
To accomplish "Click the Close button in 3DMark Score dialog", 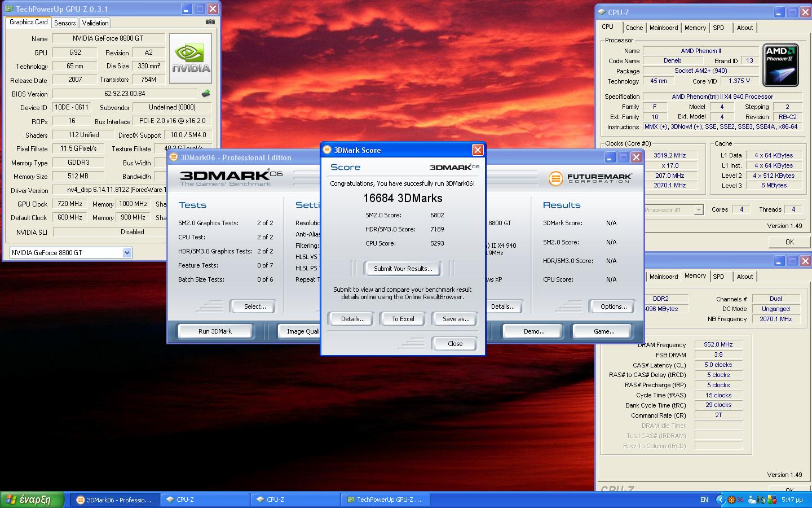I will 454,344.
